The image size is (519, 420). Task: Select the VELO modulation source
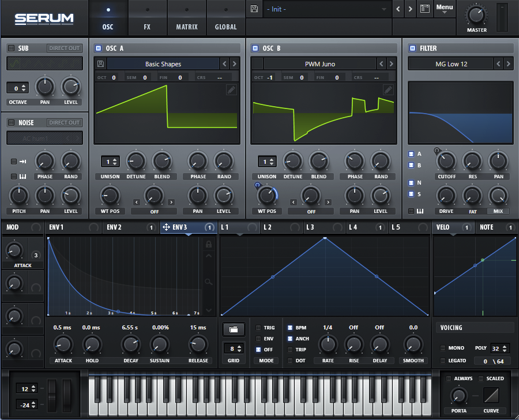453,227
